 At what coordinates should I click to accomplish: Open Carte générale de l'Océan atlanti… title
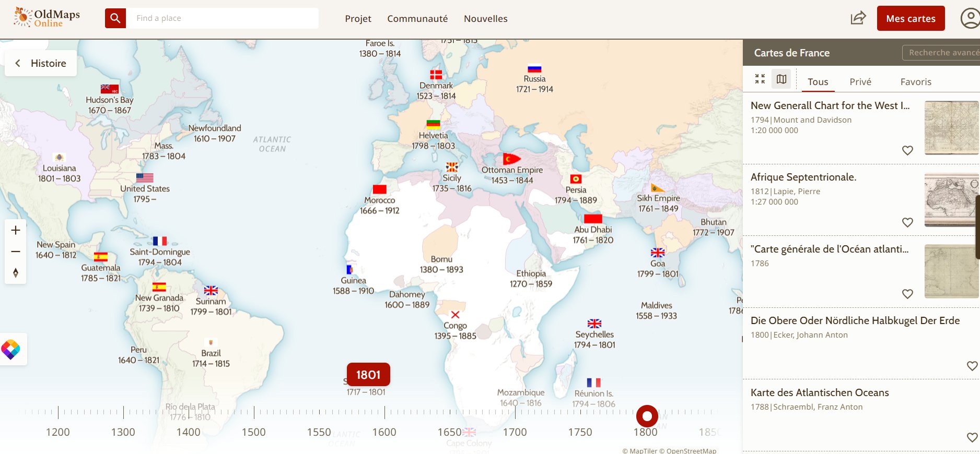click(x=830, y=249)
